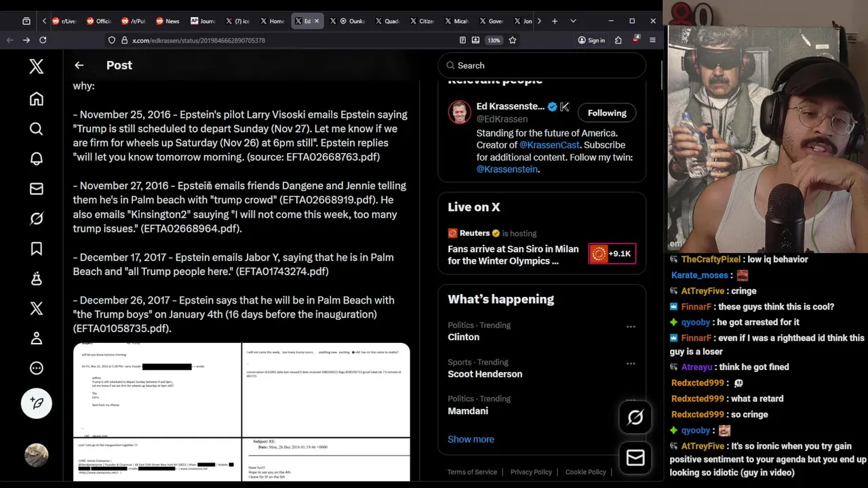Image resolution: width=868 pixels, height=488 pixels.
Task: Open Mamdani trending topic
Action: tap(468, 411)
